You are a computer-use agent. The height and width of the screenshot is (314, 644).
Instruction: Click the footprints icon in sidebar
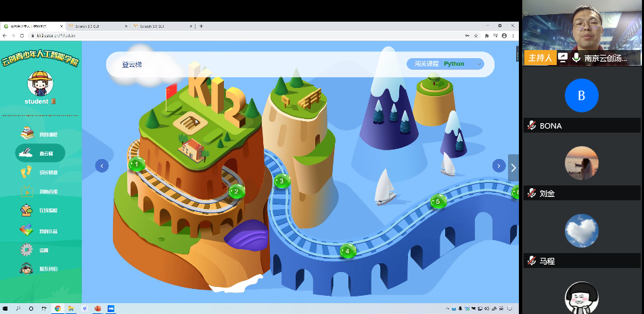pyautogui.click(x=27, y=172)
